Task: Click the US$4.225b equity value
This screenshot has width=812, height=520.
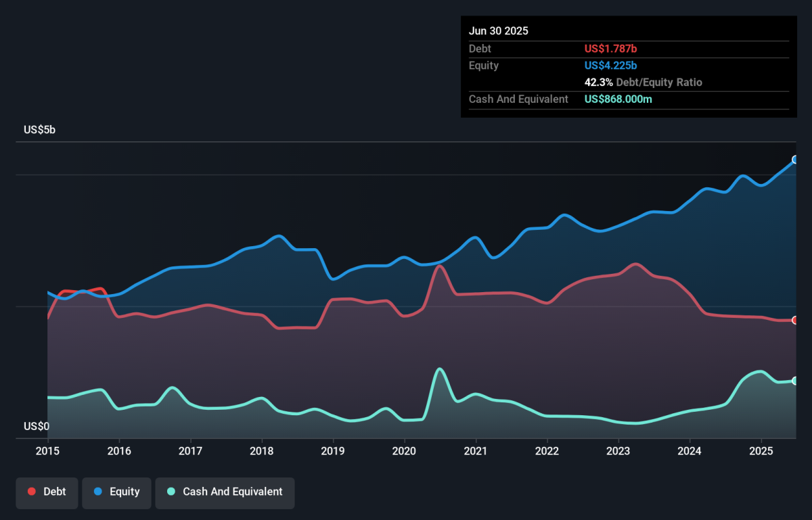Action: click(610, 66)
